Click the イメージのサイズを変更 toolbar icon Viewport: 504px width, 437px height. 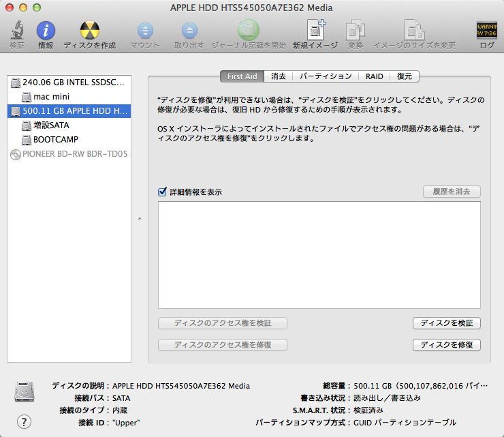[x=414, y=30]
